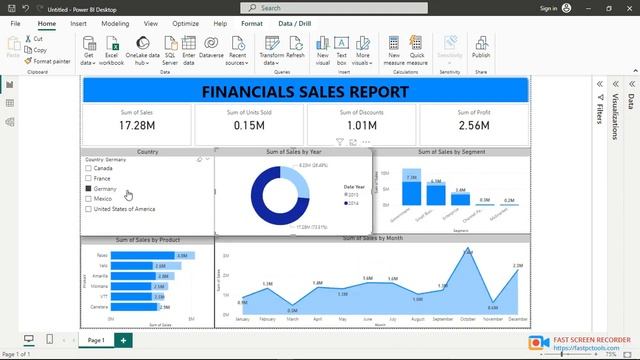Switch to desktop layout icon
The height and width of the screenshot is (360, 640).
29,339
